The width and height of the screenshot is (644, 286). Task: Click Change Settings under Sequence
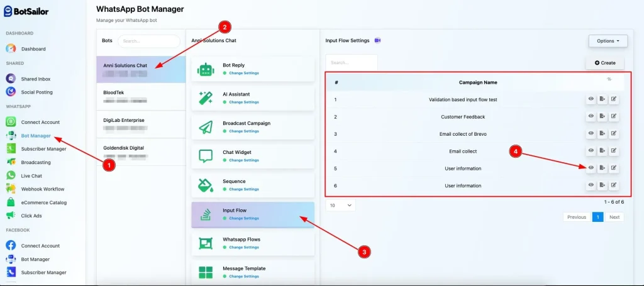pos(243,189)
